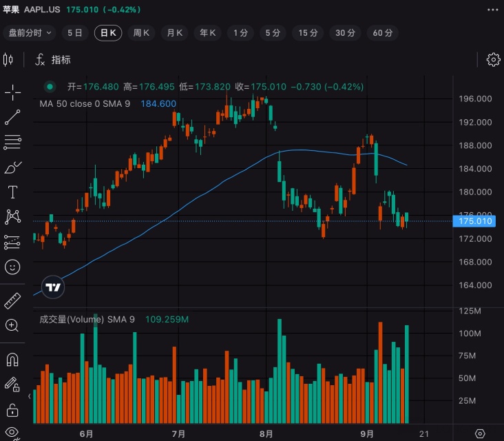Click the 高=176.495 high value
Image resolution: width=504 pixels, height=441 pixels.
pos(149,87)
